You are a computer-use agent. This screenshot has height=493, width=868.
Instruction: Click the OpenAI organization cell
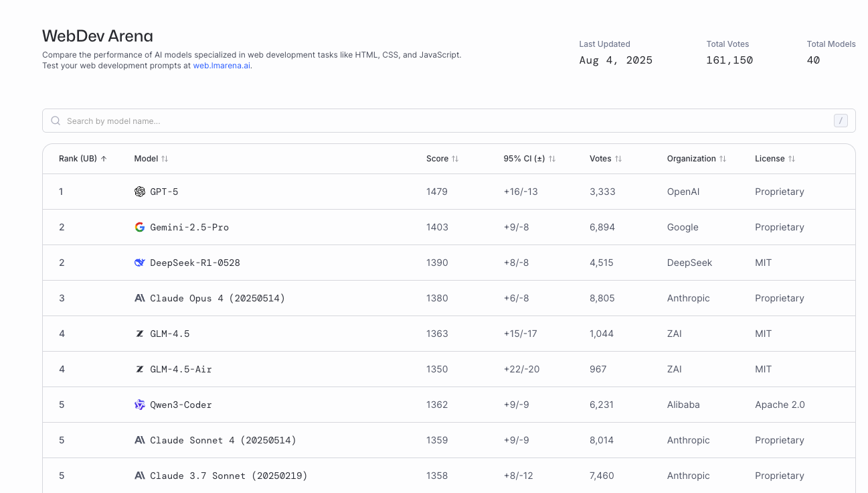point(683,192)
